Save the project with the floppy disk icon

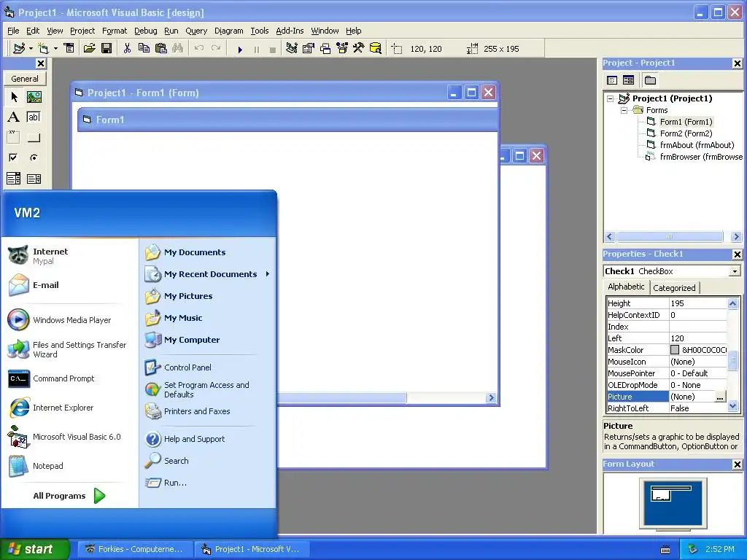pos(107,49)
